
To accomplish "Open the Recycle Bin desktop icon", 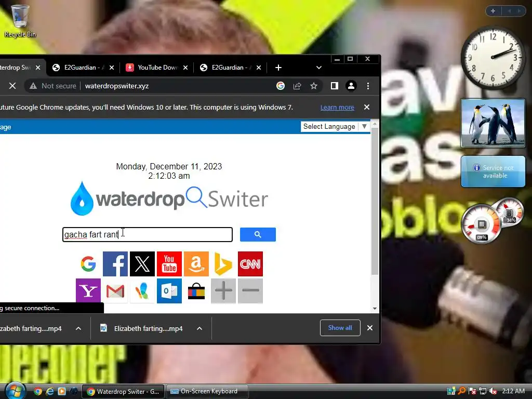I will click(x=20, y=21).
